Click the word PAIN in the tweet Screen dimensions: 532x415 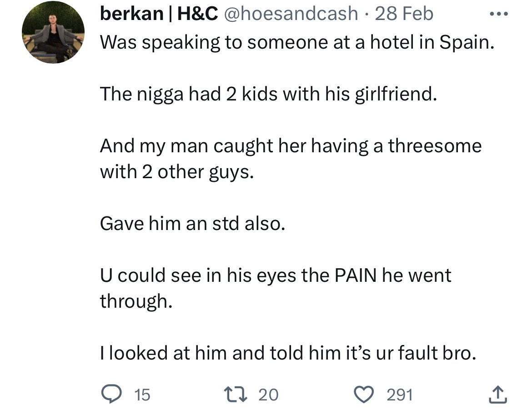pyautogui.click(x=355, y=275)
